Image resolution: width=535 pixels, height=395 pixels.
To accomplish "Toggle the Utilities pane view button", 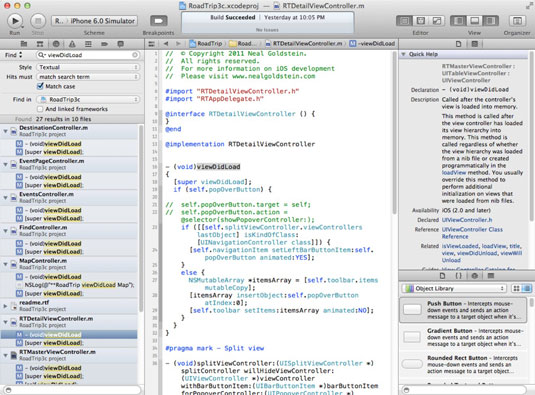I will [490, 21].
